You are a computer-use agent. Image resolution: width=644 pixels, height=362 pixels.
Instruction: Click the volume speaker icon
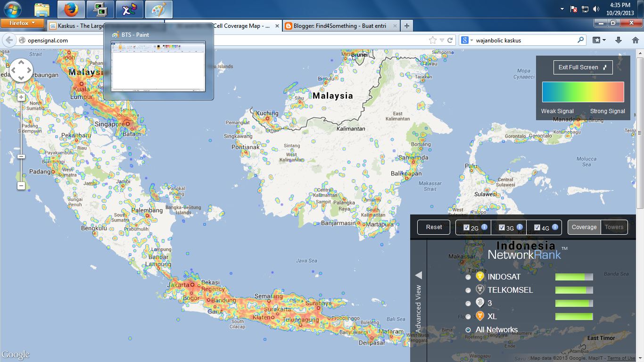(596, 9)
